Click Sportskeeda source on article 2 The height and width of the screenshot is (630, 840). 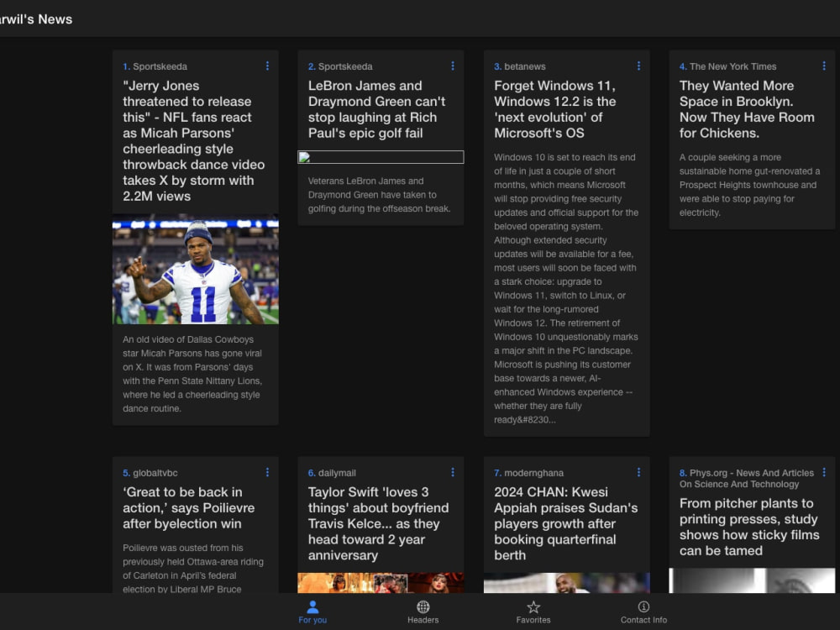[x=345, y=66]
